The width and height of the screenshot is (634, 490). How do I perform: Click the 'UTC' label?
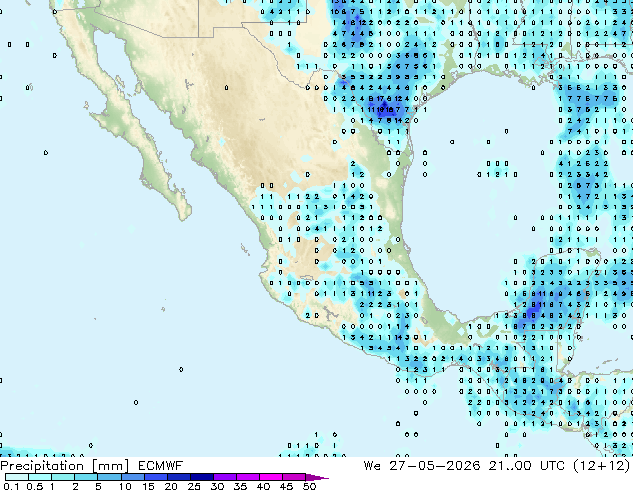(552, 466)
